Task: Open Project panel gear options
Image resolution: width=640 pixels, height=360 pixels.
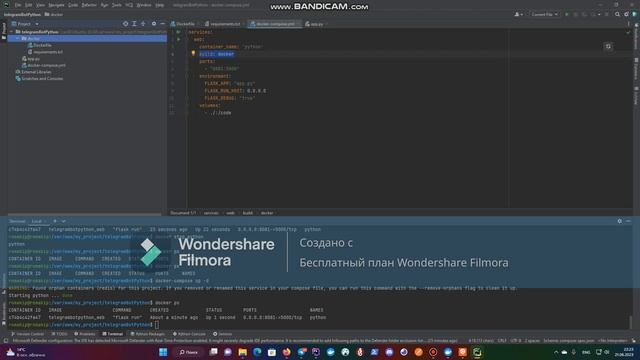Action: tap(154, 24)
